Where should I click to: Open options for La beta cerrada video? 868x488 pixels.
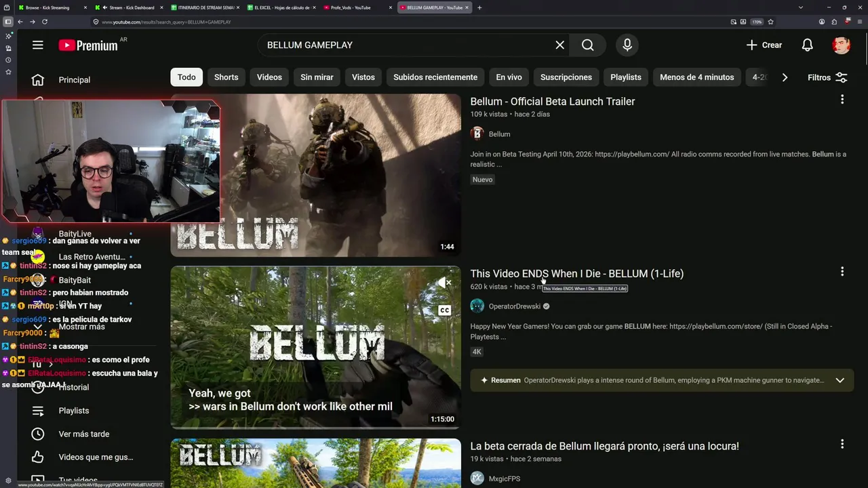point(842,444)
